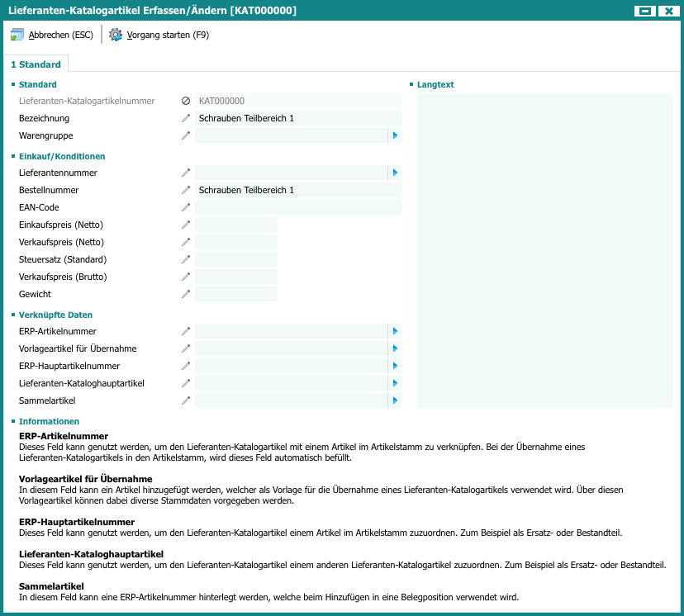
Task: Click edit pencil for Steuersatz (Standard)
Action: (x=186, y=260)
